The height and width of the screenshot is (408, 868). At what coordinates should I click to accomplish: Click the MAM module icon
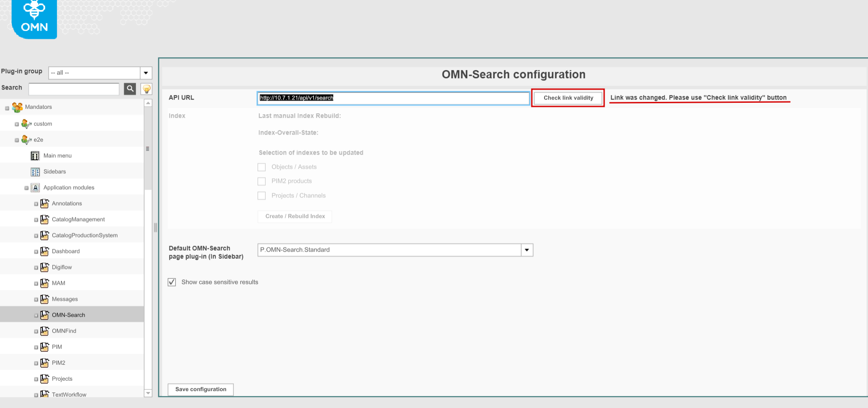tap(45, 283)
